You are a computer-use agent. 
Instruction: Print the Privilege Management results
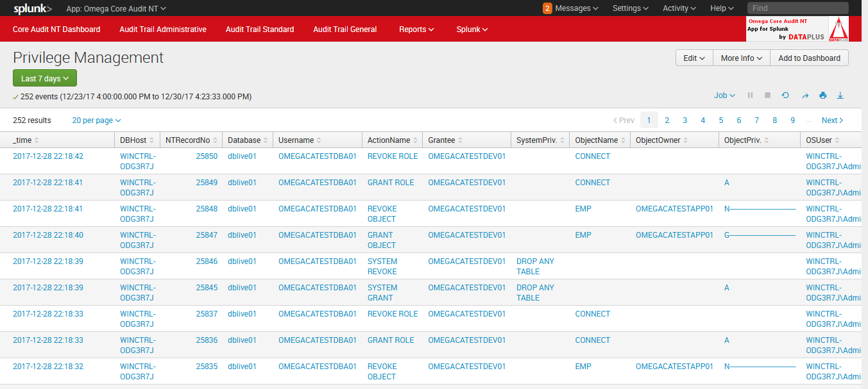(822, 95)
